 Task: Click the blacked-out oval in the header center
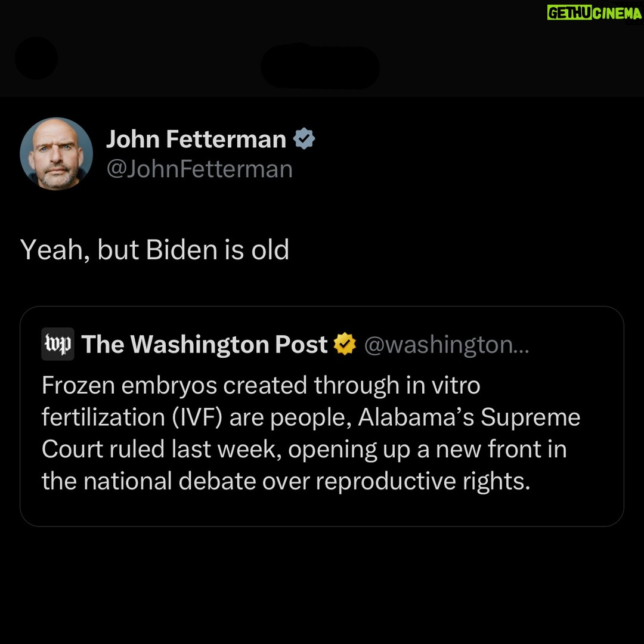pyautogui.click(x=320, y=66)
